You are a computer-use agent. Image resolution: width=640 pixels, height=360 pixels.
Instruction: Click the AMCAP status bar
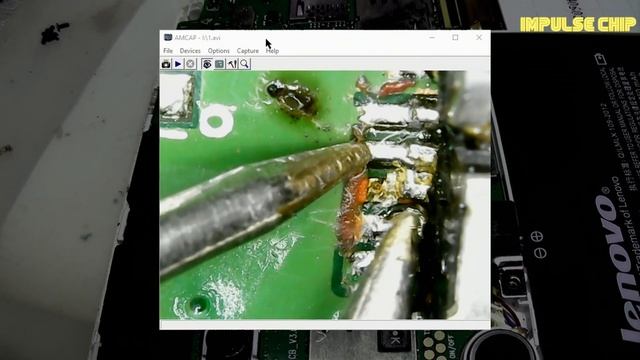tap(325, 324)
